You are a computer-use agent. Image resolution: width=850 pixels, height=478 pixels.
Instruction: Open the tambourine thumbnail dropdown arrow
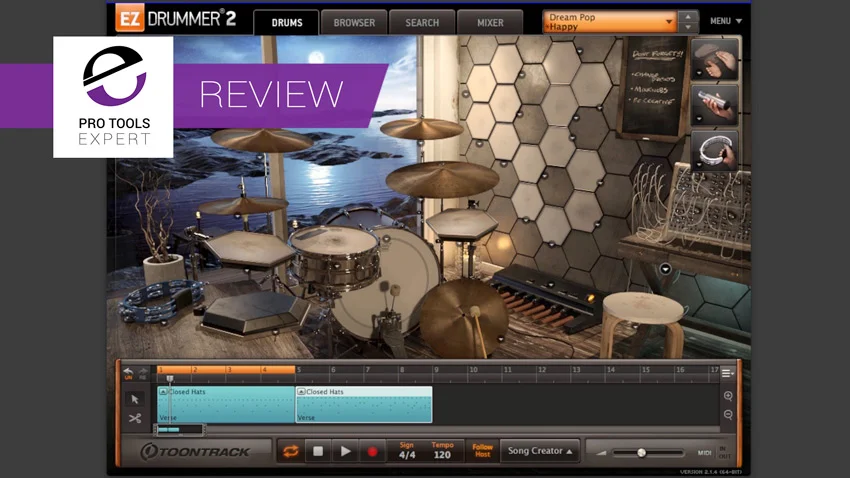pyautogui.click(x=699, y=164)
